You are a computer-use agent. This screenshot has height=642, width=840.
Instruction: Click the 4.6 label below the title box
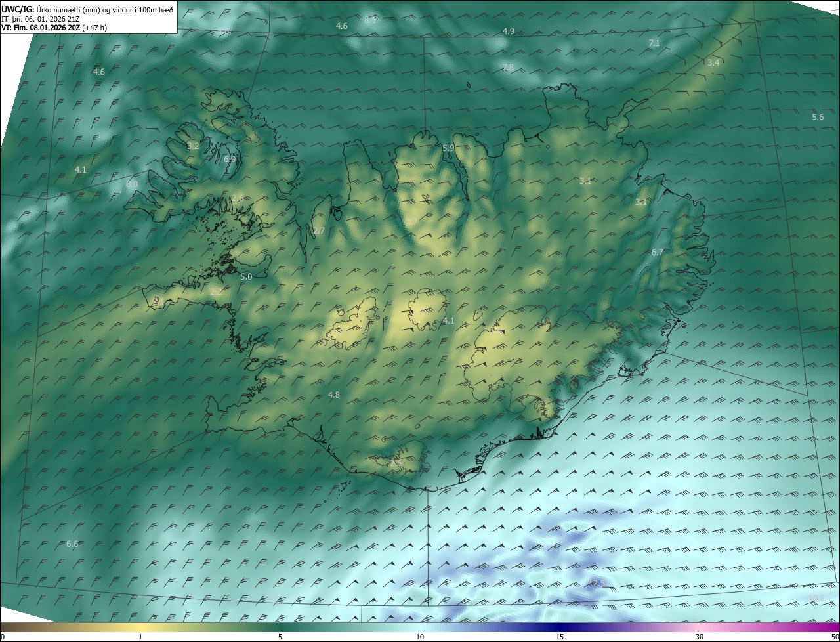99,72
